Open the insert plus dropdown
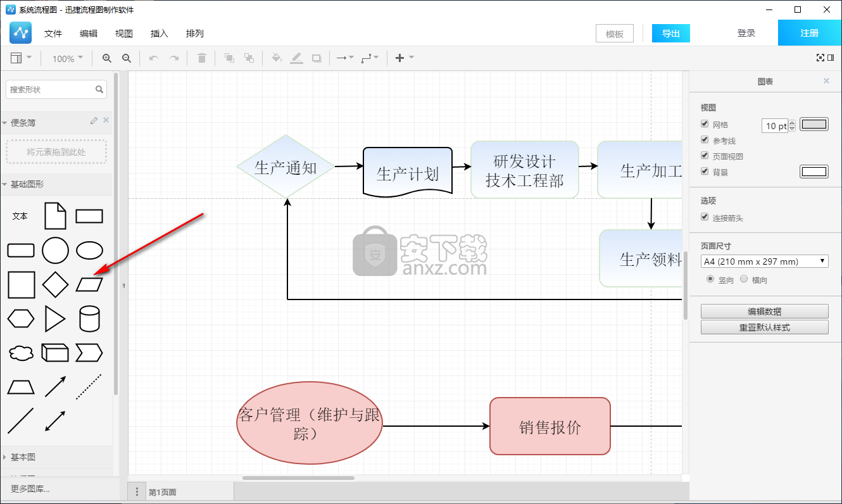This screenshot has height=504, width=842. [404, 58]
